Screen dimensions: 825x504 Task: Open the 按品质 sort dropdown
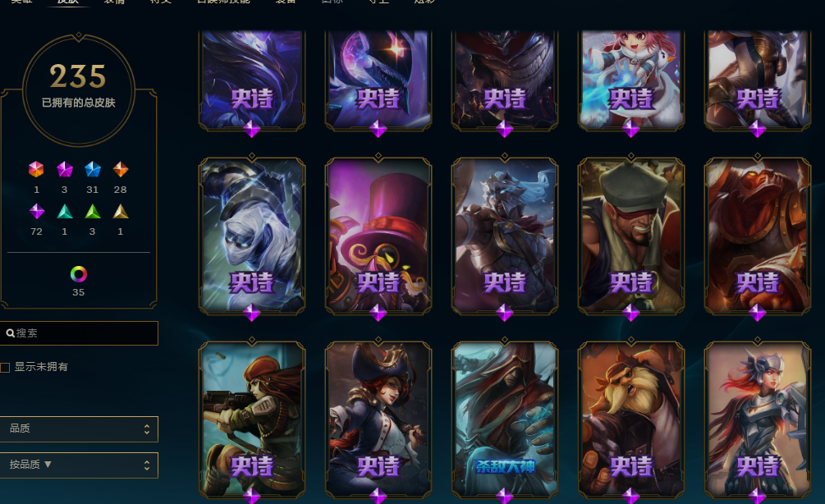click(x=79, y=465)
